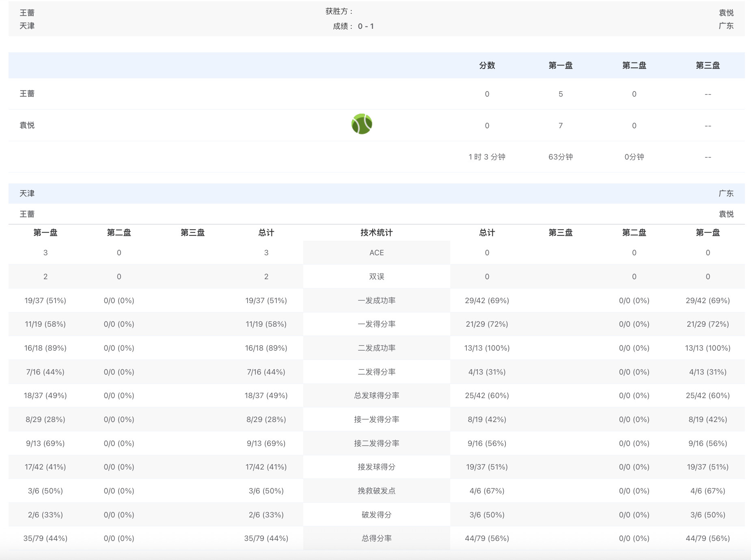751x560 pixels.
Task: Click 袁悦's name beside the tennis ball
Action: point(27,125)
